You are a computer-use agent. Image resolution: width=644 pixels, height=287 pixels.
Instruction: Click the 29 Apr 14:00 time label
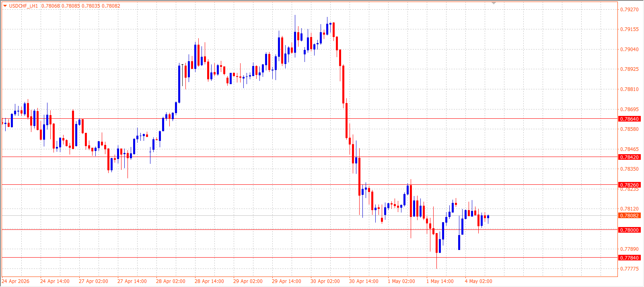click(286, 281)
